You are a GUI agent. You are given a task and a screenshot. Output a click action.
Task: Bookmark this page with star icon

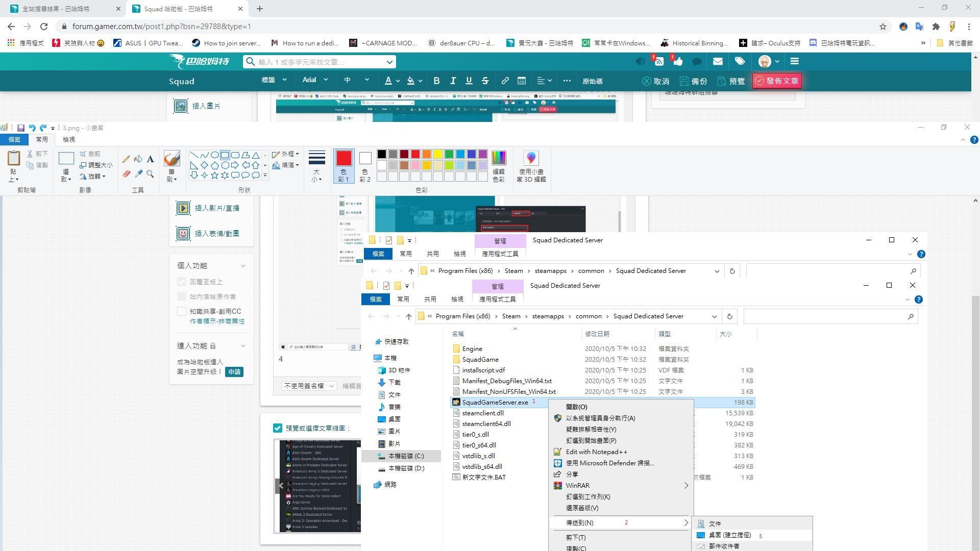(883, 27)
